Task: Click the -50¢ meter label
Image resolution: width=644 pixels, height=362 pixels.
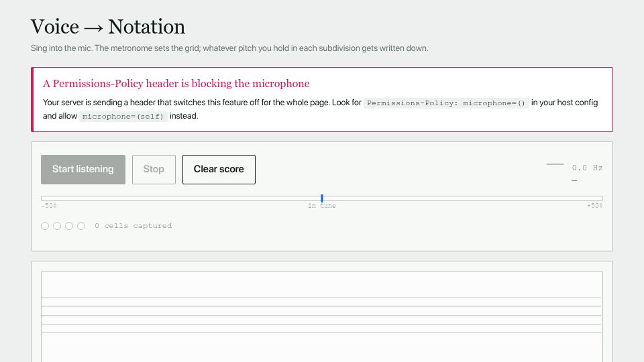Action: (49, 206)
